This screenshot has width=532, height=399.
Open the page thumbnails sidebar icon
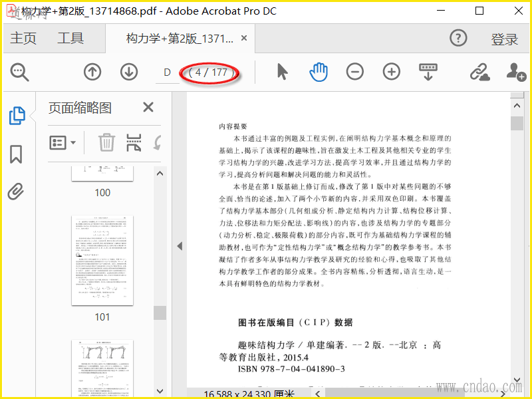coord(17,115)
